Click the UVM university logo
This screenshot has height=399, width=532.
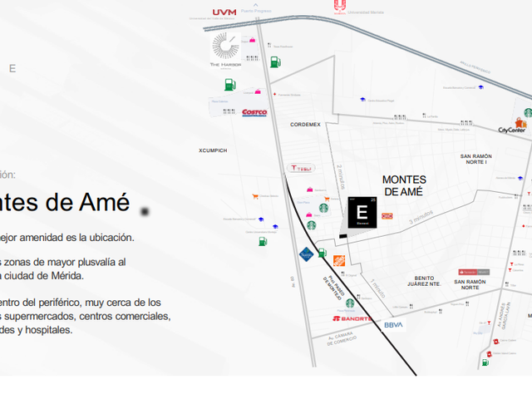[224, 12]
